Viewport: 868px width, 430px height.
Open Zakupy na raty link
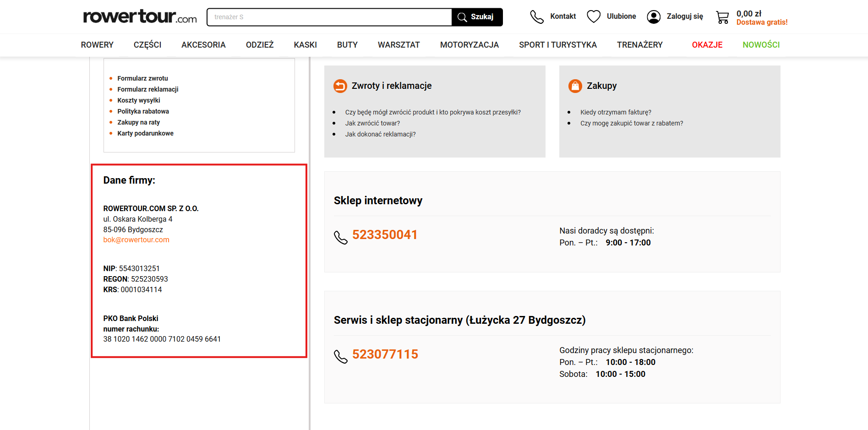coord(138,122)
